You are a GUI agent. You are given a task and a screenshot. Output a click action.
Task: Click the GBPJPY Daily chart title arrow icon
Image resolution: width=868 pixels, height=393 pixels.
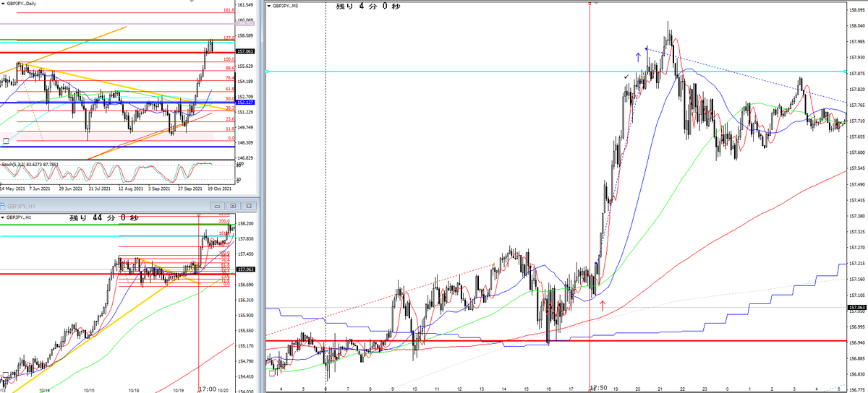(x=2, y=5)
